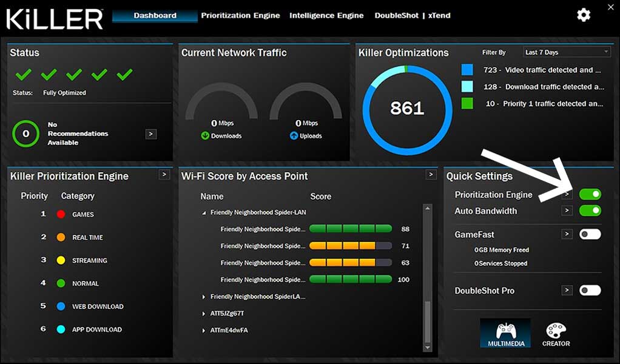
Task: Expand the Friendly Neighborhood SpiderLA... group
Action: (204, 297)
